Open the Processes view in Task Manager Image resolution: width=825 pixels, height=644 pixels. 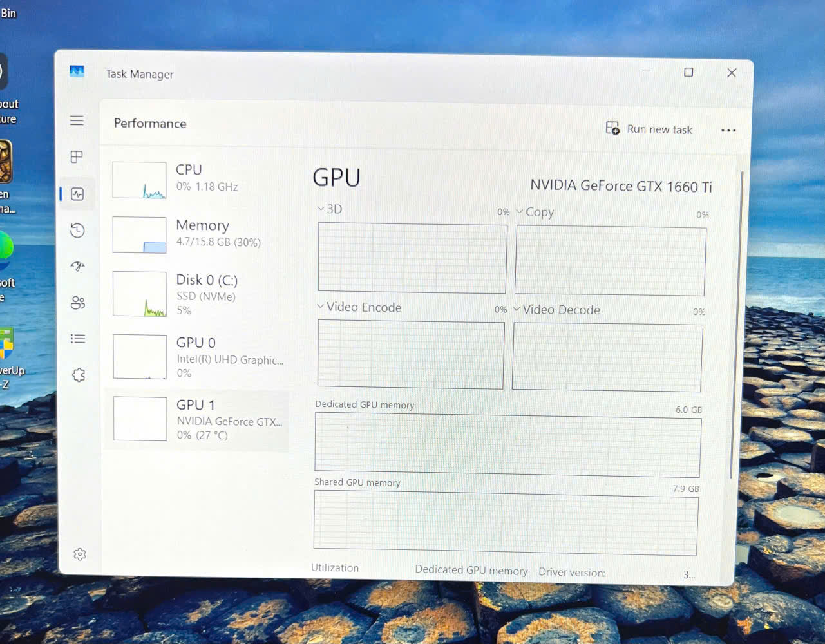77,156
